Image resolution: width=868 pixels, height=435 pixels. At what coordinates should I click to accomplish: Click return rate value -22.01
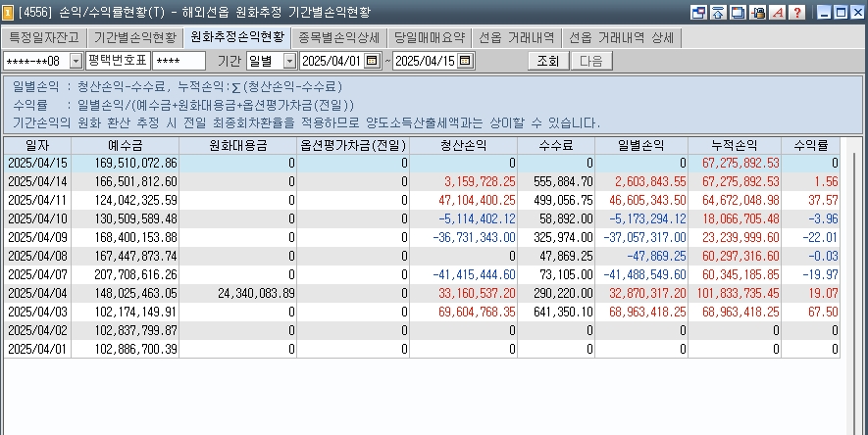820,238
